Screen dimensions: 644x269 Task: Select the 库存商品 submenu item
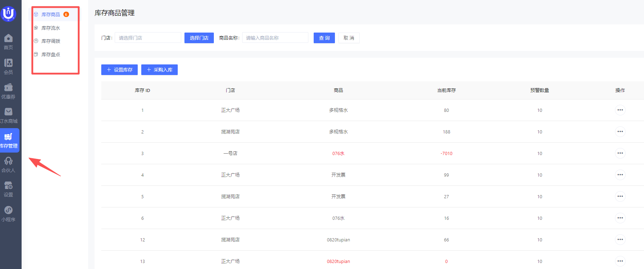(x=51, y=15)
